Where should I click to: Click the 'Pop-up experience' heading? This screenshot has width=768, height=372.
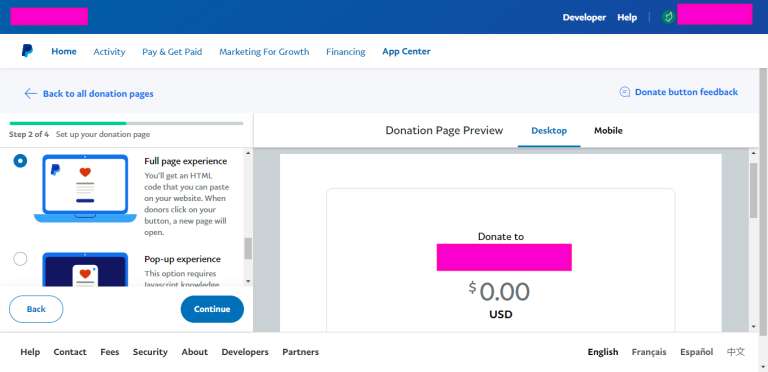click(x=182, y=259)
